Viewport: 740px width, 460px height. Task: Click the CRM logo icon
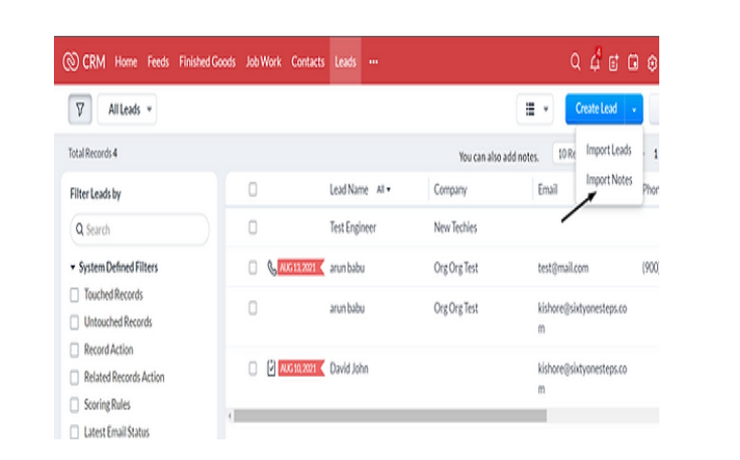coord(71,61)
